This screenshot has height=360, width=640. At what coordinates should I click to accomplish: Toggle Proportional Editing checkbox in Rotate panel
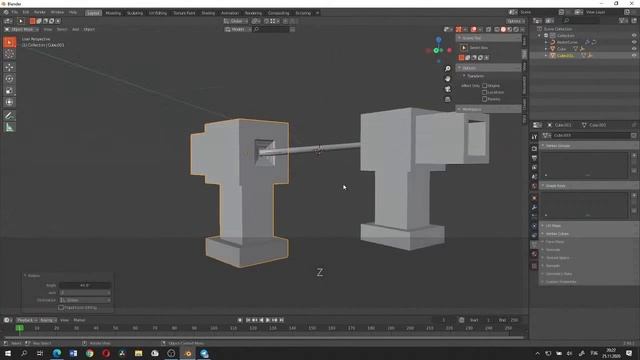pyautogui.click(x=61, y=307)
